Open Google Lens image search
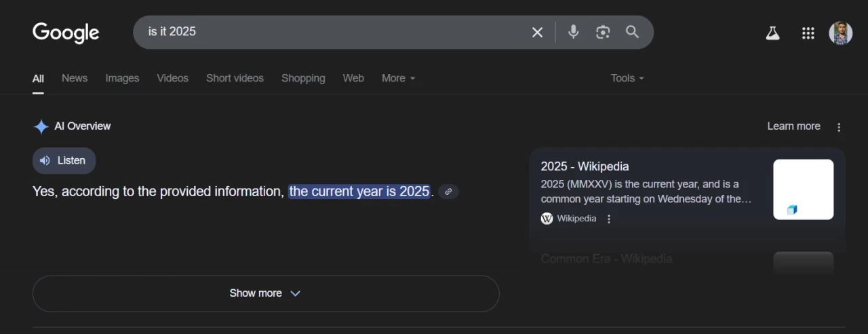The image size is (868, 334). click(603, 33)
